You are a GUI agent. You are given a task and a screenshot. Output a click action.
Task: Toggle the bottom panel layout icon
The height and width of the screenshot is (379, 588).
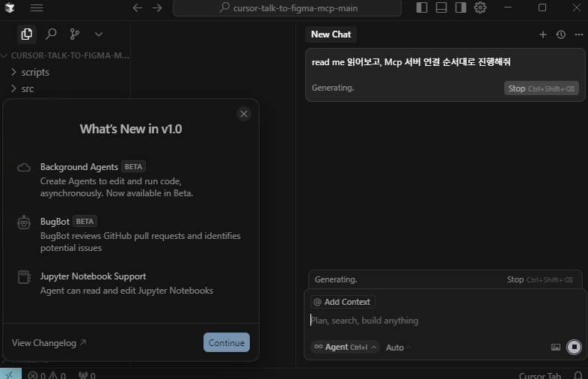click(441, 7)
